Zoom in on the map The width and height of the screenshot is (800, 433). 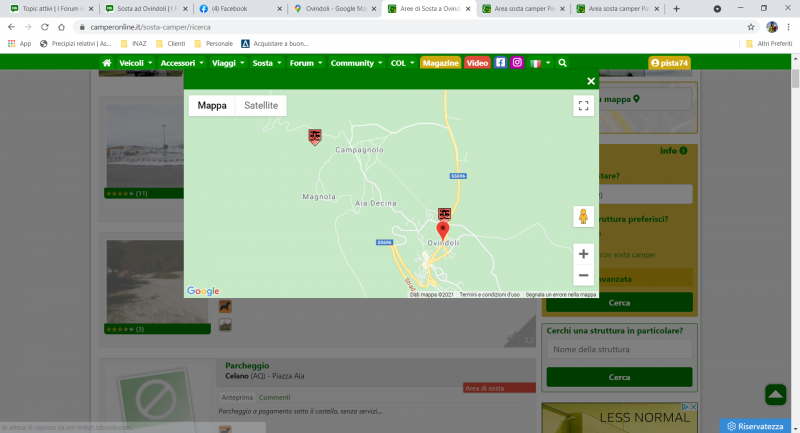[x=583, y=254]
